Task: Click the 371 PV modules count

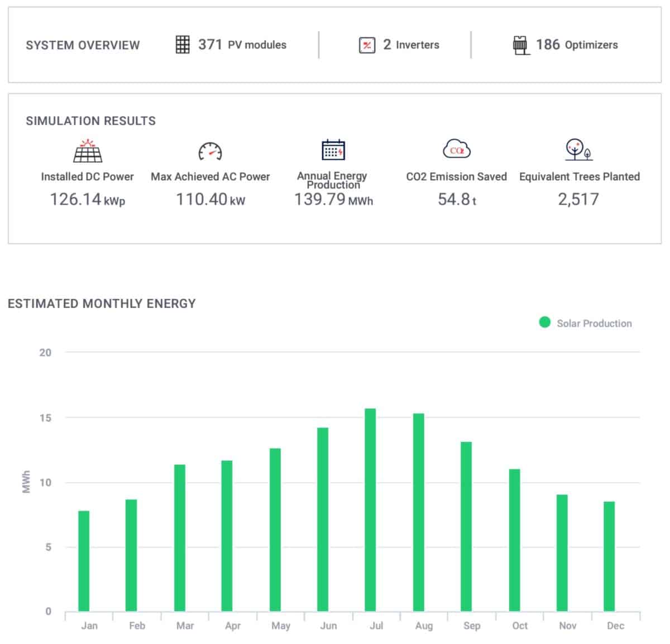Action: coord(242,45)
